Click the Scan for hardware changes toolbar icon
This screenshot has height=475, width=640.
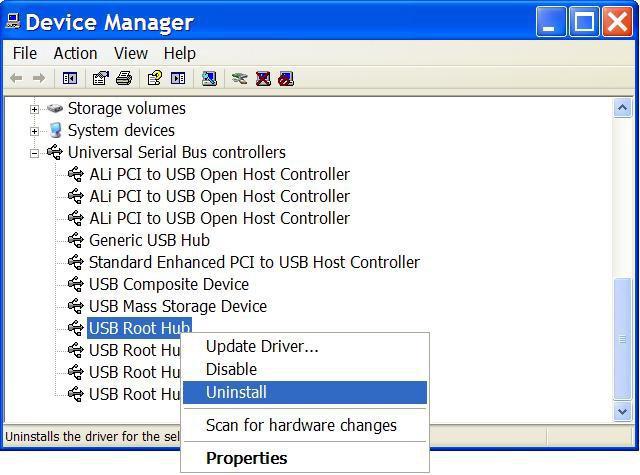tap(209, 78)
